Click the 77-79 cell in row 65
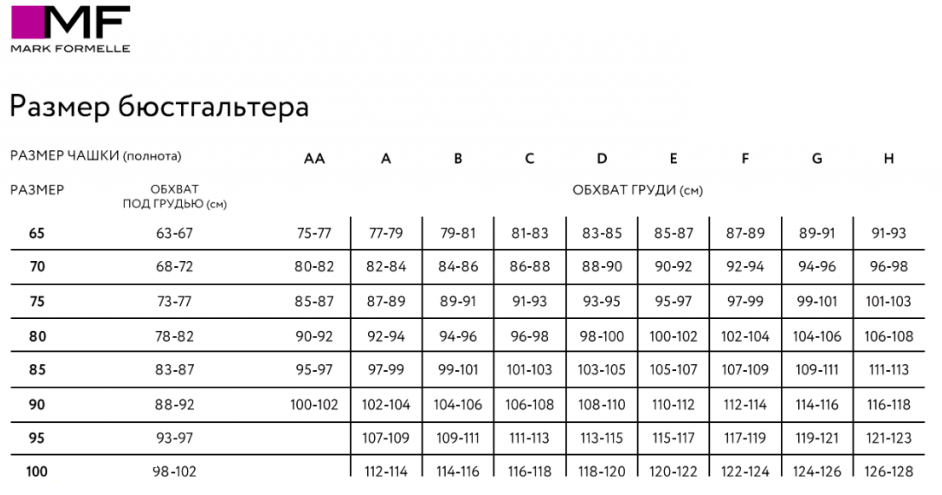Image resolution: width=942 pixels, height=495 pixels. click(386, 233)
